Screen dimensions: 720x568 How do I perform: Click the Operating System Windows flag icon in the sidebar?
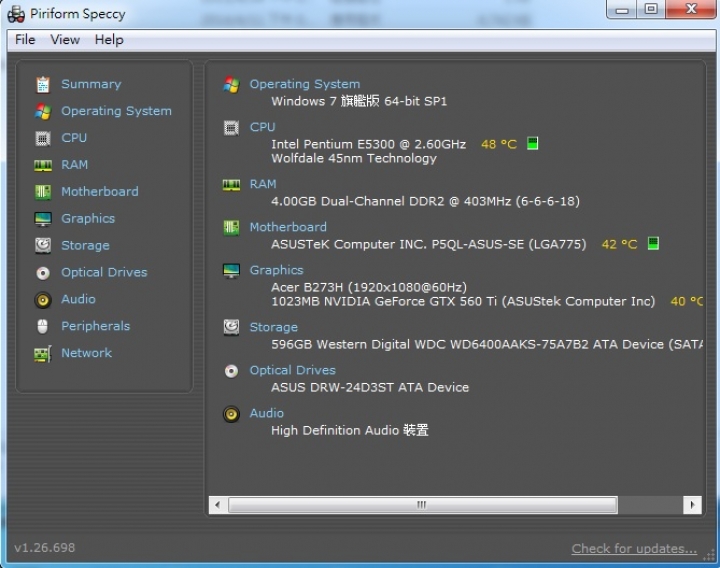43,111
